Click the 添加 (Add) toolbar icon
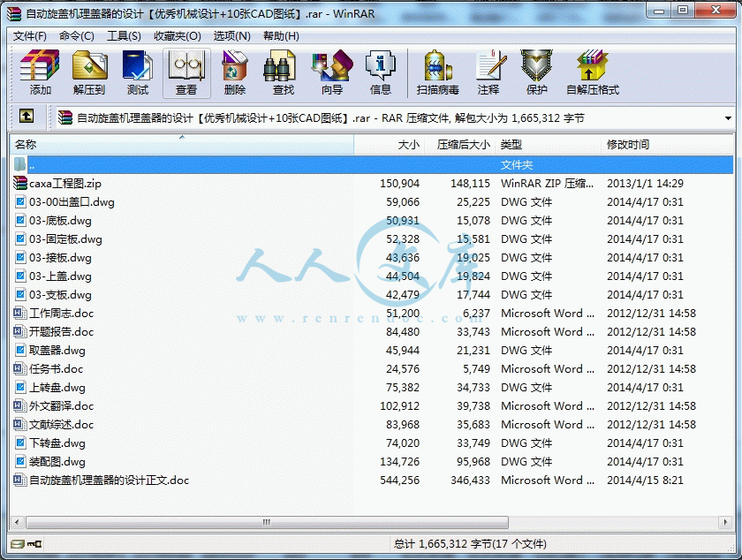This screenshot has width=742, height=560. [40, 72]
